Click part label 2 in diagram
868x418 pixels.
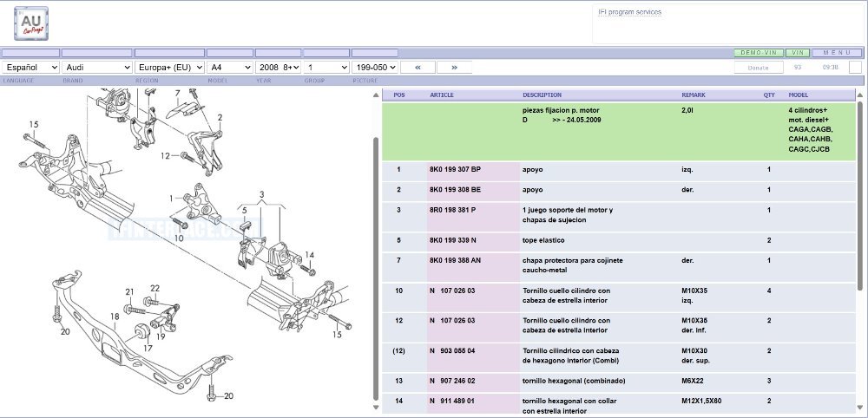pos(220,117)
